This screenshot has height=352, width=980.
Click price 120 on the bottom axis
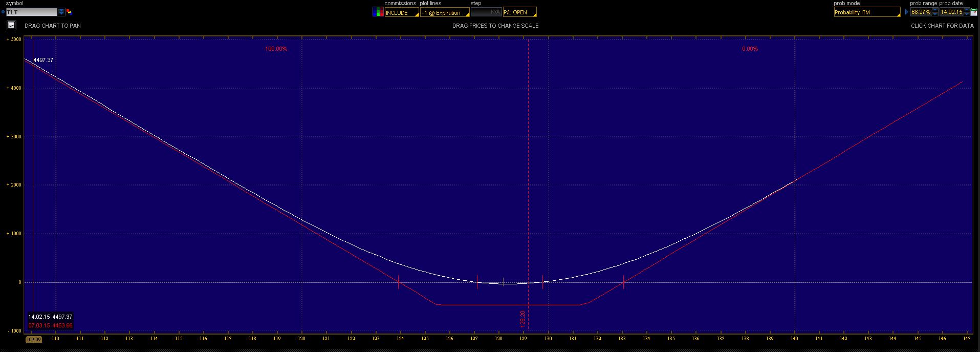pyautogui.click(x=301, y=339)
